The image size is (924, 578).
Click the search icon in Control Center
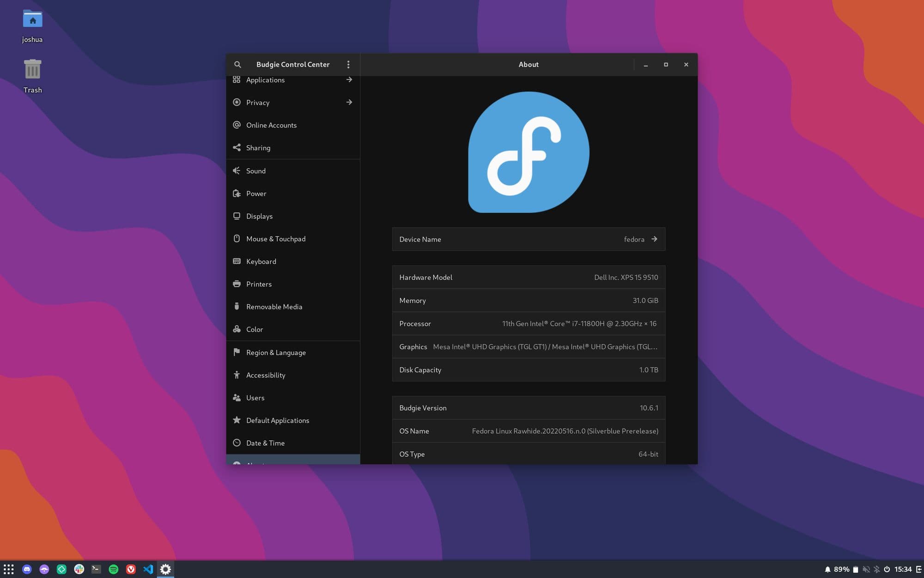click(237, 64)
